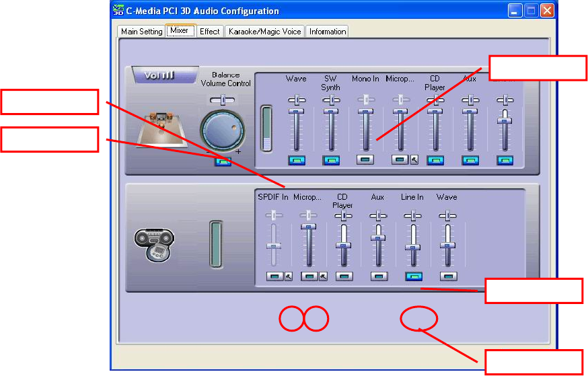The width and height of the screenshot is (588, 376).
Task: Click the speaker room layout icon
Action: (x=161, y=128)
